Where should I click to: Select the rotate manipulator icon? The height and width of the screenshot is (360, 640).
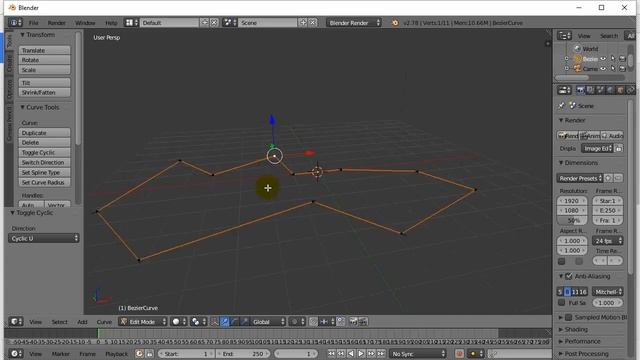(x=234, y=322)
